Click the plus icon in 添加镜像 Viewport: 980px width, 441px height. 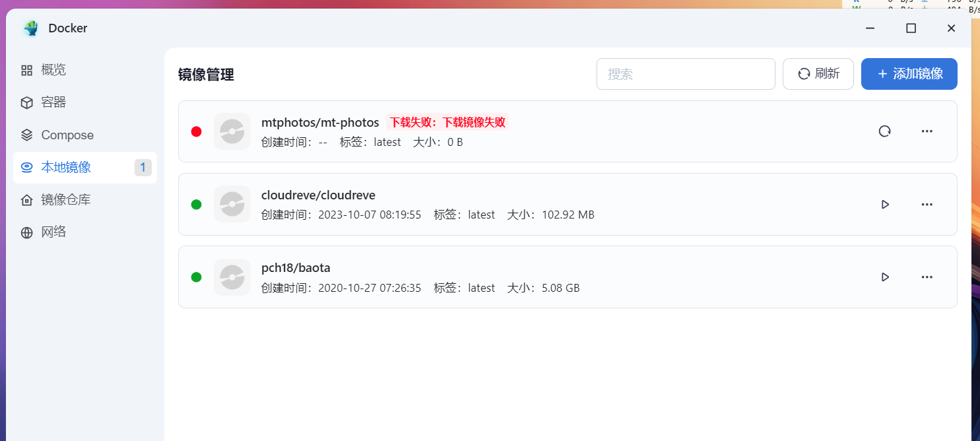[x=882, y=74]
